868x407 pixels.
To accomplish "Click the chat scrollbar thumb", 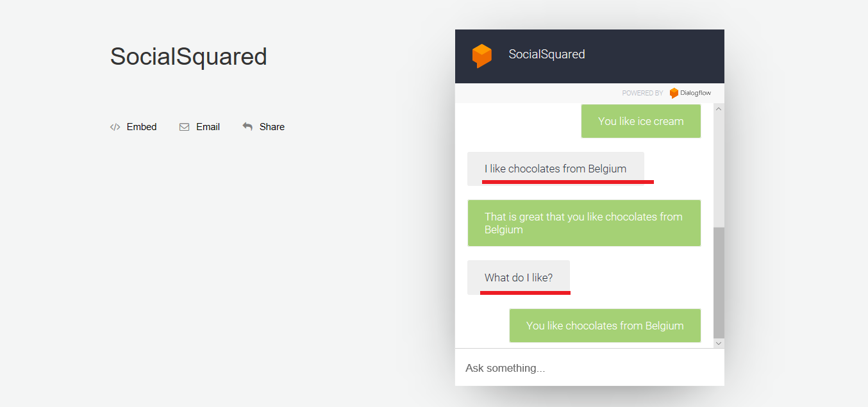I will coord(719,282).
